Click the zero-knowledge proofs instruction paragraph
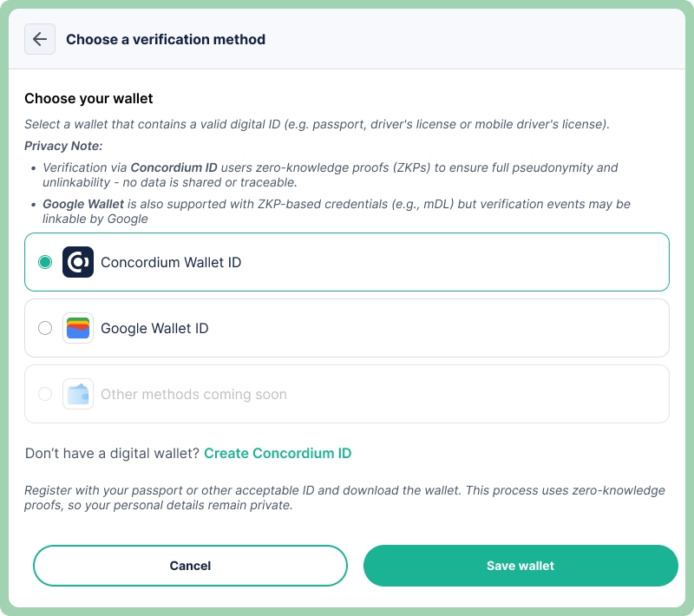This screenshot has height=616, width=694. point(347,497)
